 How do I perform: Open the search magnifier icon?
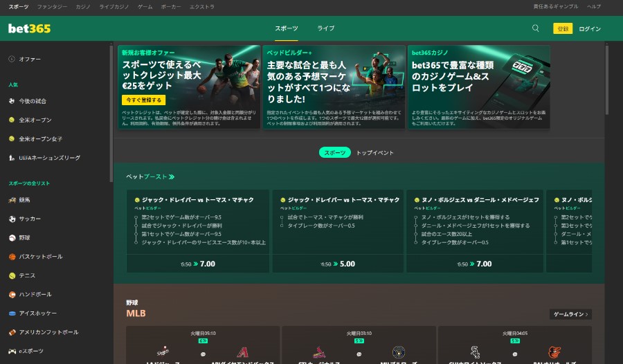pos(536,28)
